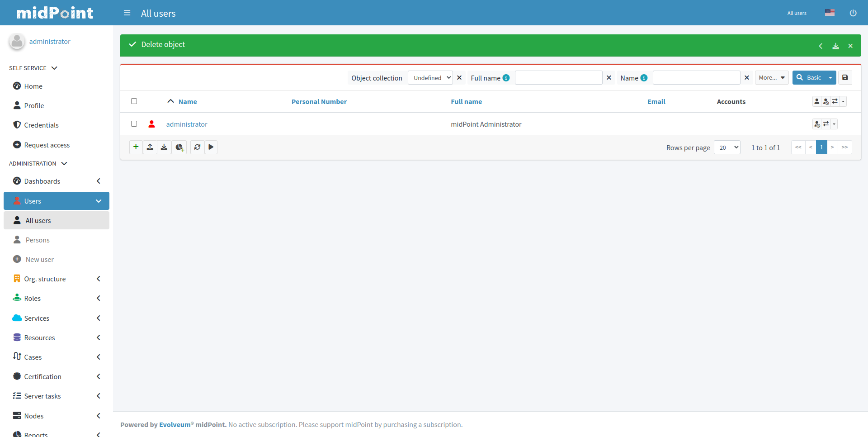Check the administrator row checkbox

tap(134, 124)
